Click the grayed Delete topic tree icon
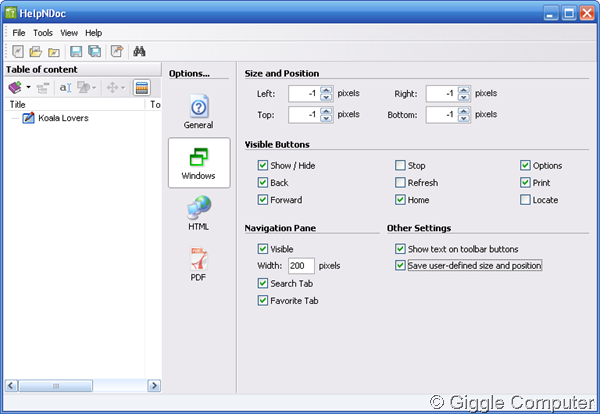Image resolution: width=600 pixels, height=414 pixels. (x=43, y=88)
